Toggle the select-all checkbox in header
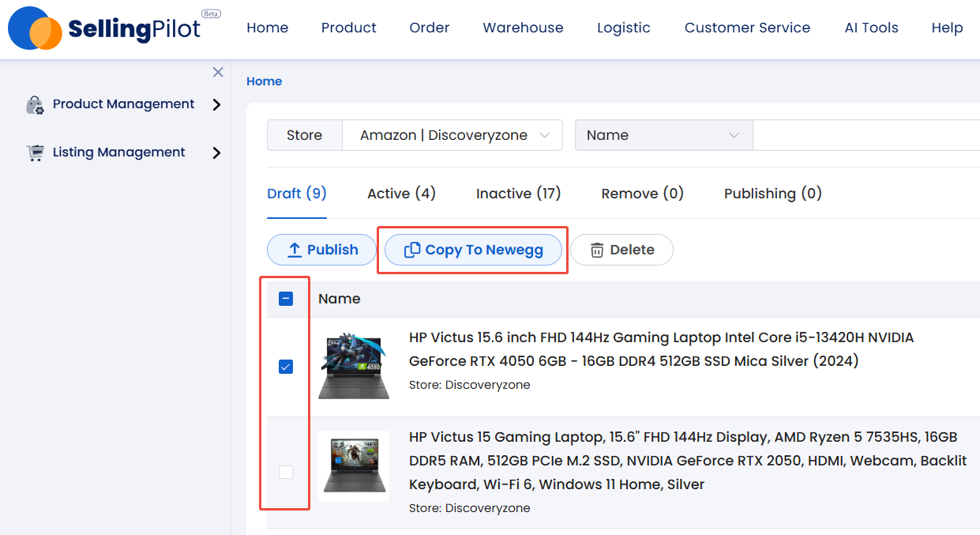The height and width of the screenshot is (535, 980). click(286, 299)
